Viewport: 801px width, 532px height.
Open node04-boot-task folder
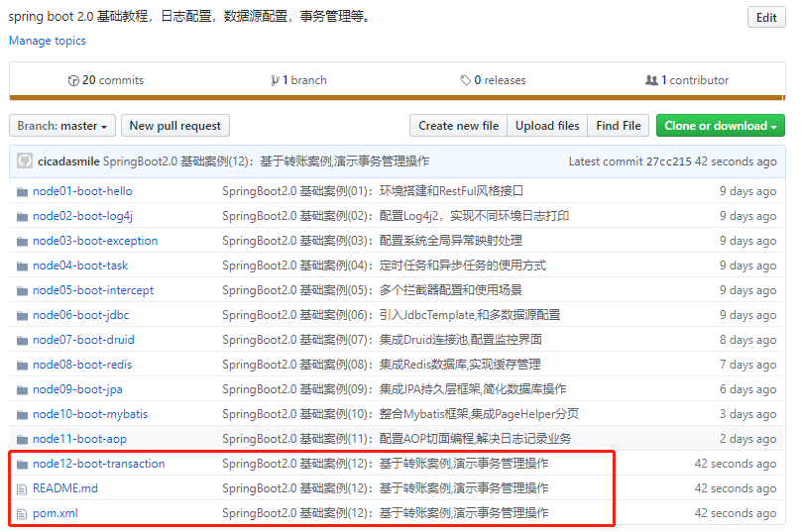click(80, 266)
